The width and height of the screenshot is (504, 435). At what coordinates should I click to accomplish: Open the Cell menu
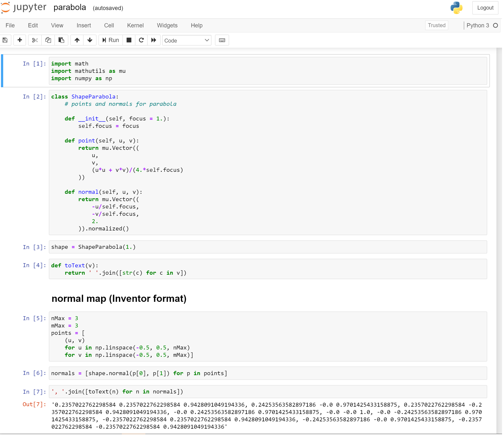point(109,25)
